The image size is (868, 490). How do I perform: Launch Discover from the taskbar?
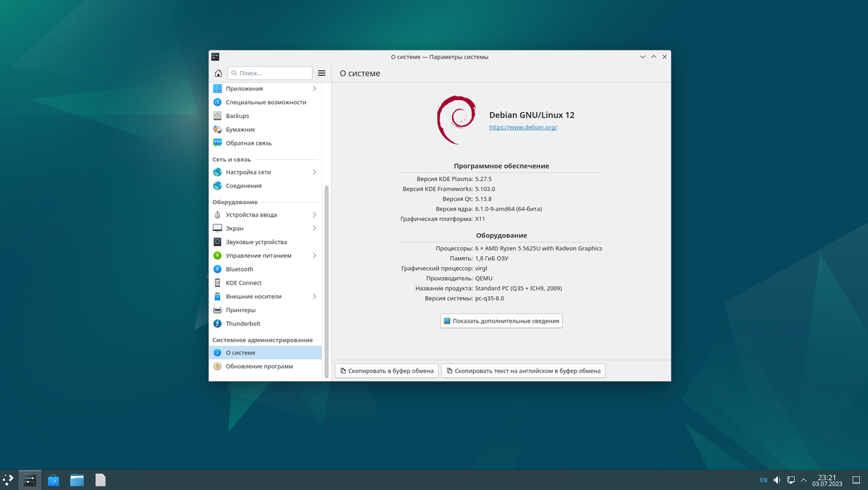click(53, 479)
